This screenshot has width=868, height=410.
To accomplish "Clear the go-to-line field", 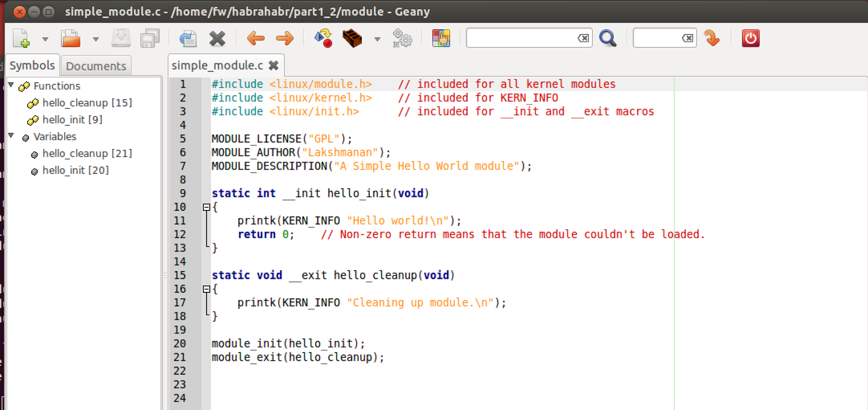I will (688, 38).
